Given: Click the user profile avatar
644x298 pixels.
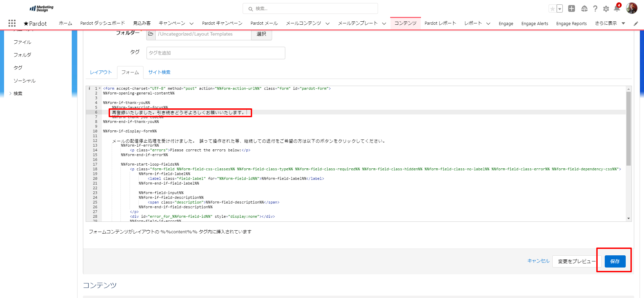Looking at the screenshot, I should click(631, 8).
